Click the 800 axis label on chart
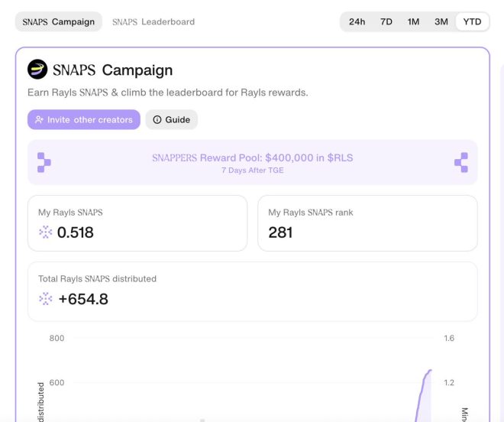The height and width of the screenshot is (422, 504). [57, 338]
